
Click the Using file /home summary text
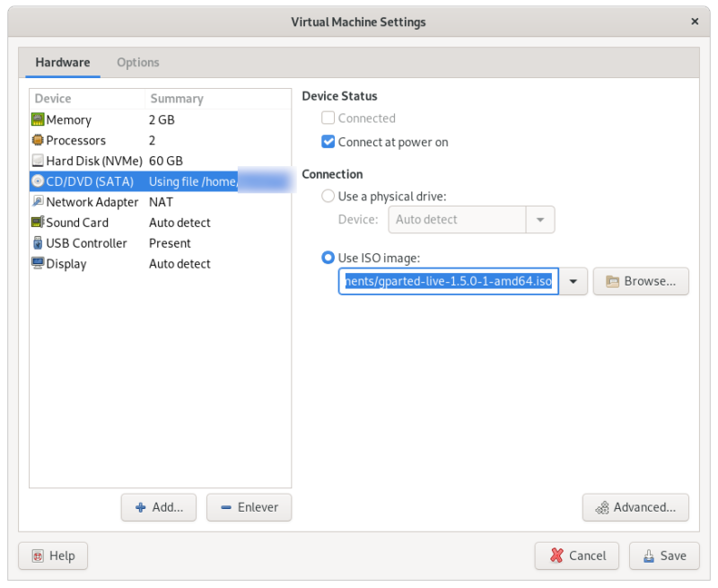tap(193, 181)
